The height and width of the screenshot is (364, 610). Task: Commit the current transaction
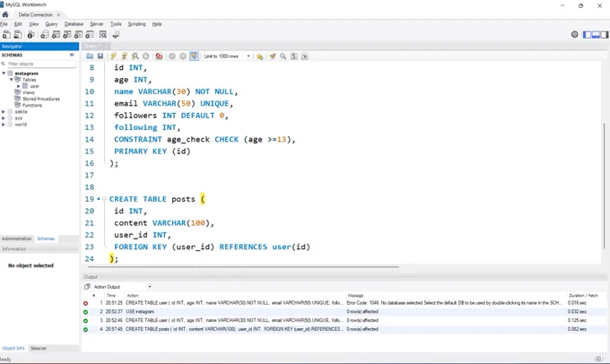pyautogui.click(x=172, y=56)
